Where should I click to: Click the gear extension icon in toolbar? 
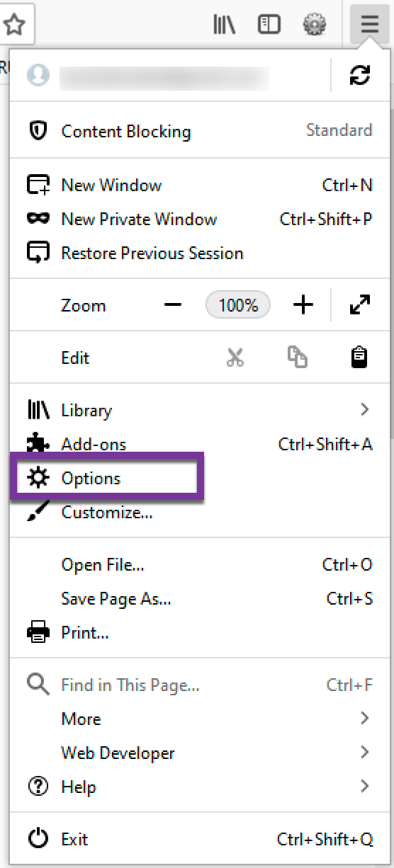coord(314,25)
